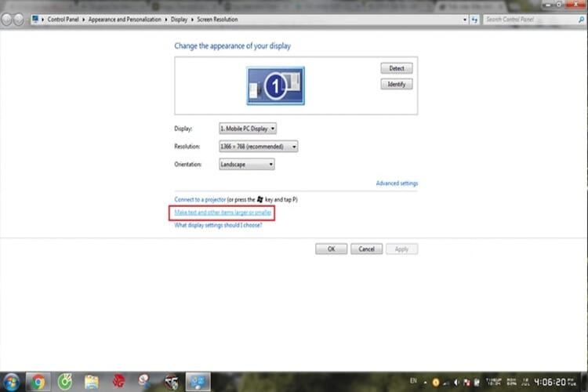Viewport: 588px width, 392px height.
Task: Click the Control Panel taskbar icon
Action: (198, 382)
